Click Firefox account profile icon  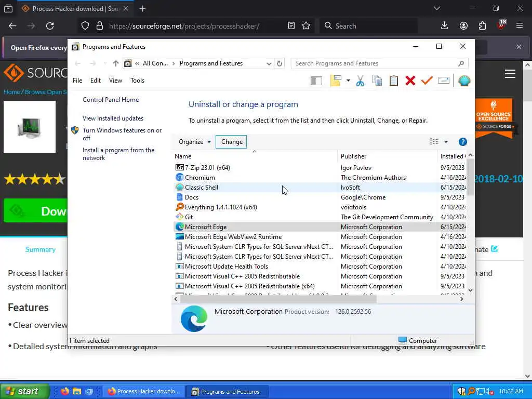click(463, 26)
